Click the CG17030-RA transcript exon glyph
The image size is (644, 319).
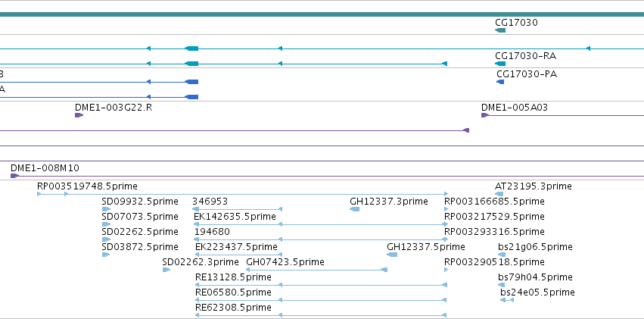(x=500, y=64)
